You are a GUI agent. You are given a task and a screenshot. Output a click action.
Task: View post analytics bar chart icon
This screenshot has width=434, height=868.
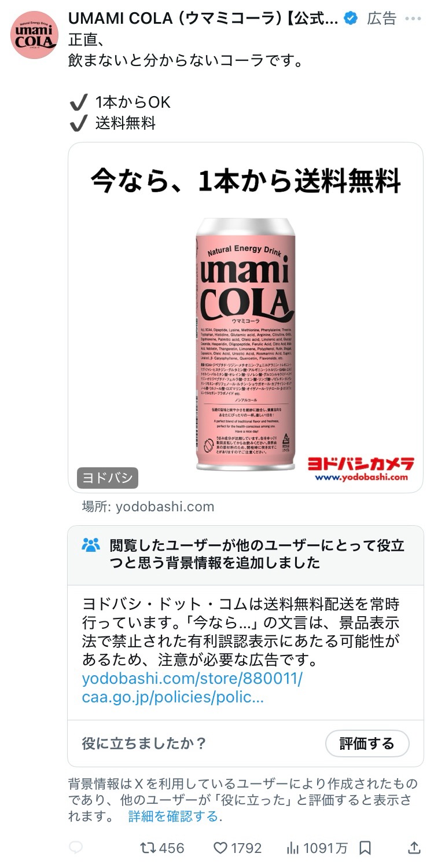coord(293,848)
